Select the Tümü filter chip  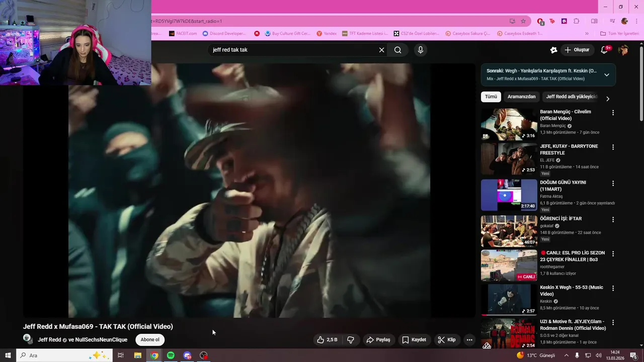491,97
